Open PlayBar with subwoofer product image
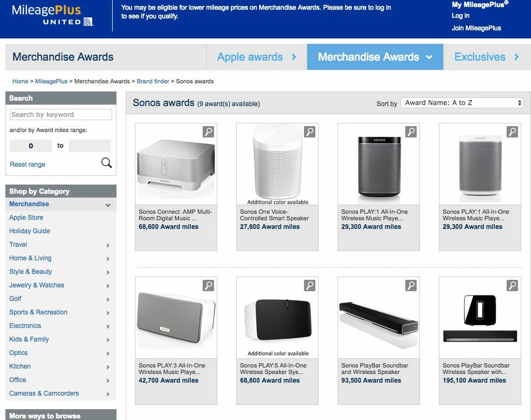The height and width of the screenshot is (420, 531). click(x=480, y=318)
